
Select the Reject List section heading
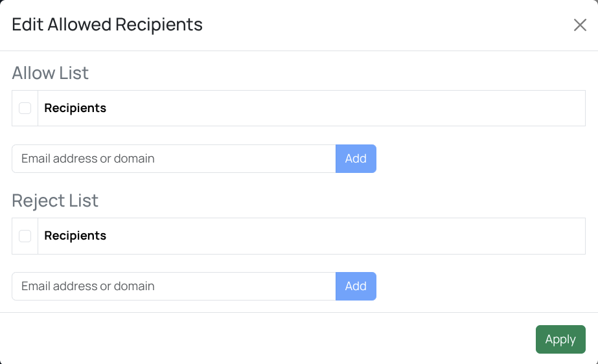click(x=55, y=201)
